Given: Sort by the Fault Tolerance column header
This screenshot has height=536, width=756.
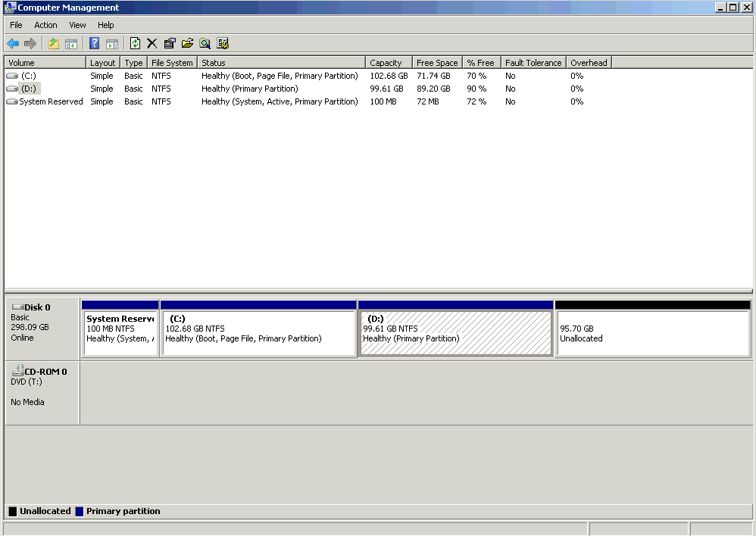Looking at the screenshot, I should click(x=534, y=63).
